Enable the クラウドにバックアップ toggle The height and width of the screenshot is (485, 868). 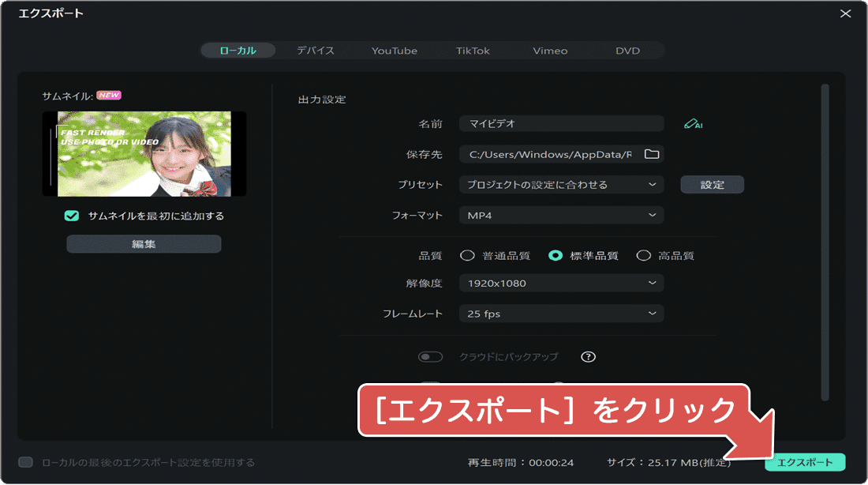coord(431,356)
